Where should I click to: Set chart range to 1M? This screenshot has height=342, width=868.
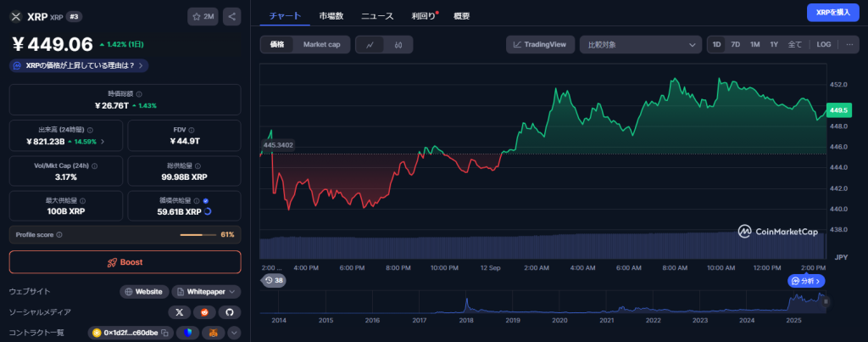click(755, 44)
